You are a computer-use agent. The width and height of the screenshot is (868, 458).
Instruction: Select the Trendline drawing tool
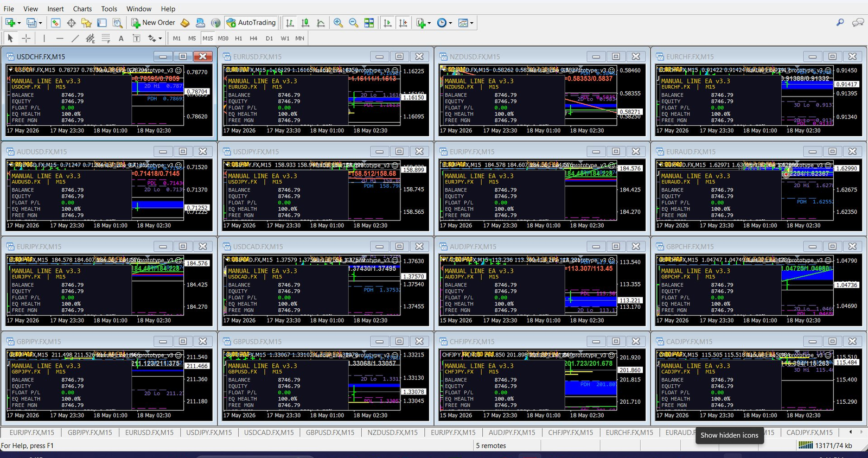(x=75, y=38)
